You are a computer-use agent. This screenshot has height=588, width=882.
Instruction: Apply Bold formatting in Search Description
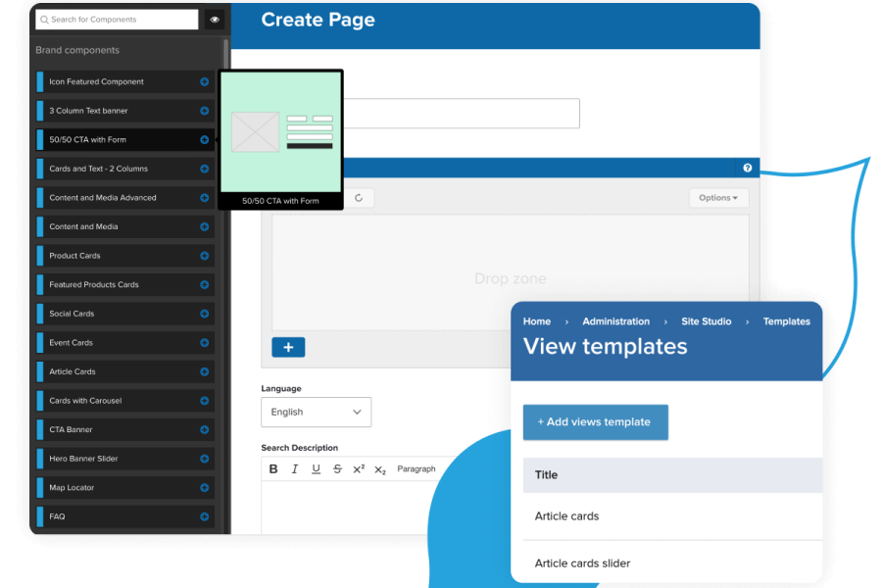tap(273, 469)
